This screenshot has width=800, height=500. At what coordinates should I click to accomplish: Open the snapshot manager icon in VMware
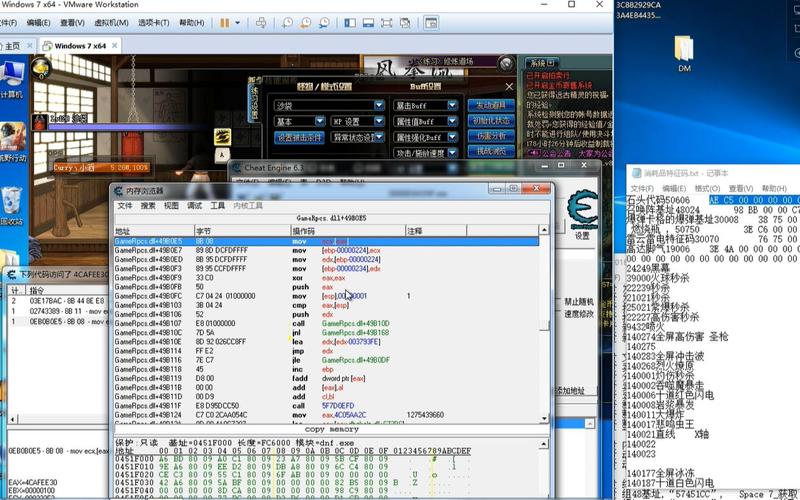[324, 23]
